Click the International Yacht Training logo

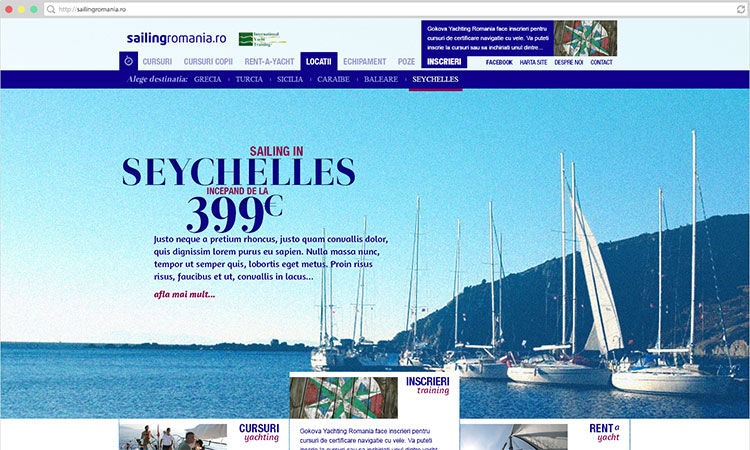262,39
